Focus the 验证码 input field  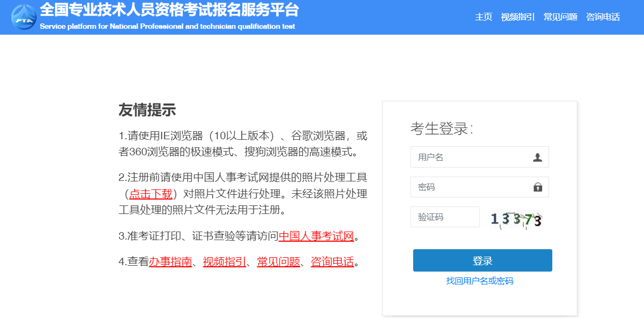[445, 217]
